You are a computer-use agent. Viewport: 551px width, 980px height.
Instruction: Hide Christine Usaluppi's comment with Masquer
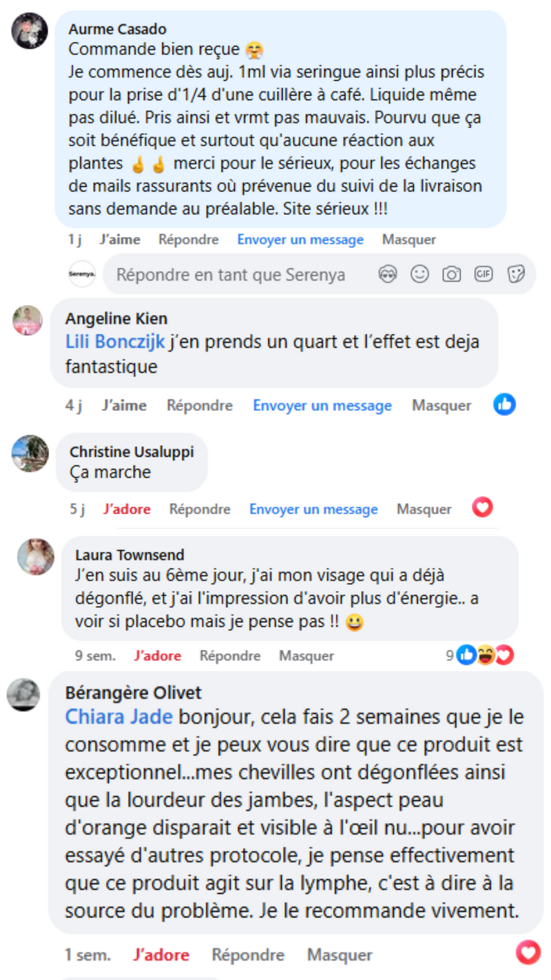coord(424,509)
